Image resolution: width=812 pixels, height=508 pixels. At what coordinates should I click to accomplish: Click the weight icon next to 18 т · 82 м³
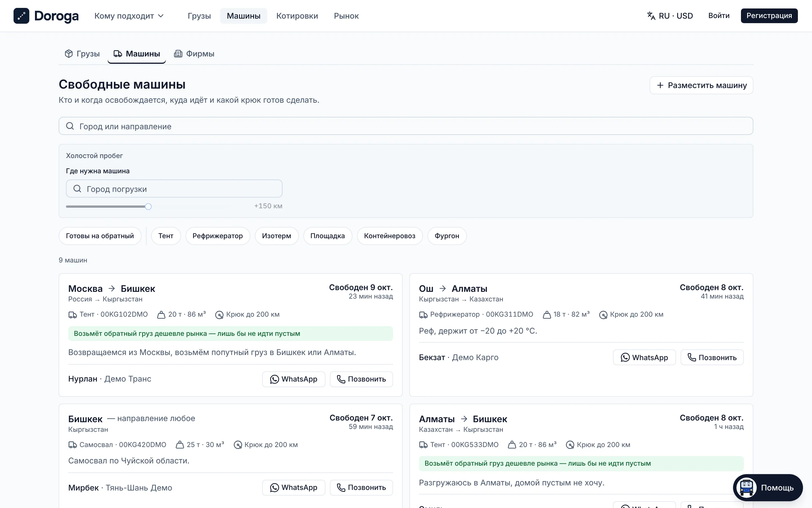pyautogui.click(x=547, y=315)
